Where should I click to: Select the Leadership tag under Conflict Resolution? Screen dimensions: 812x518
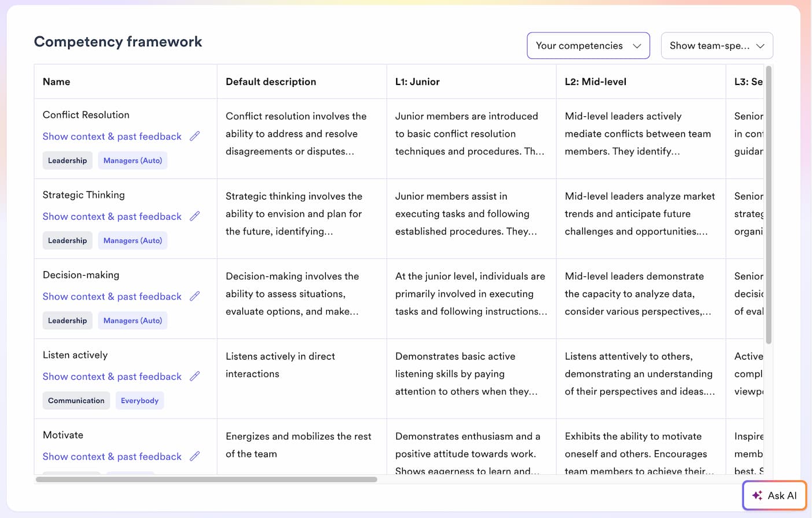click(67, 160)
